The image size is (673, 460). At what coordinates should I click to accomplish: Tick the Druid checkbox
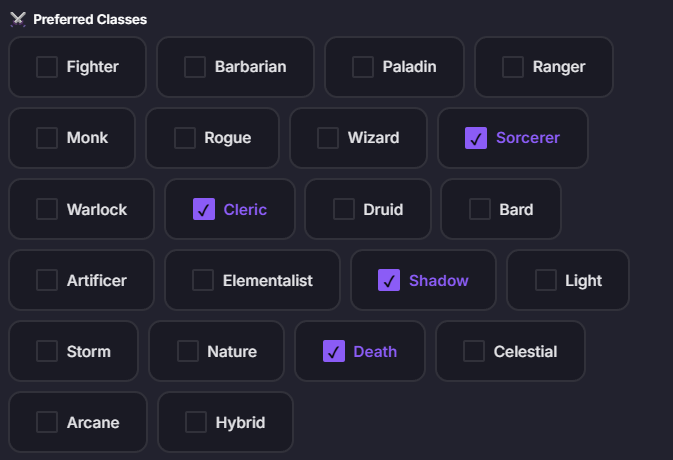coord(344,209)
